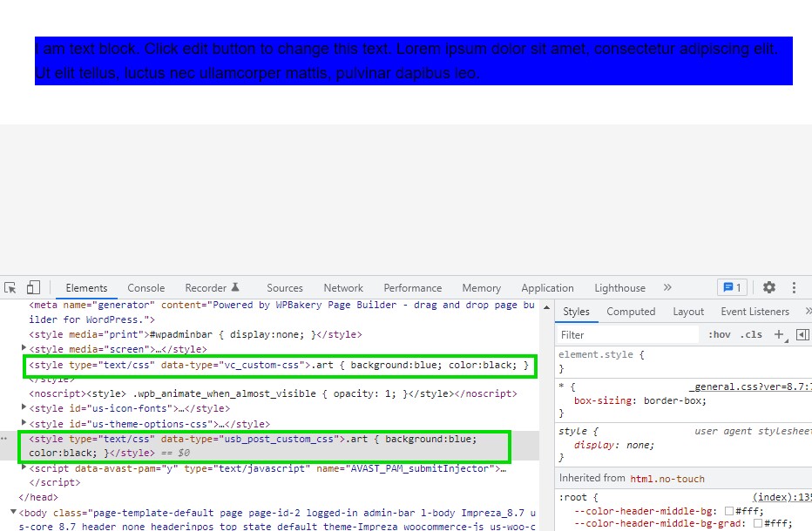Toggle the device toolbar emulation icon
The width and height of the screenshot is (812, 531).
[x=32, y=287]
